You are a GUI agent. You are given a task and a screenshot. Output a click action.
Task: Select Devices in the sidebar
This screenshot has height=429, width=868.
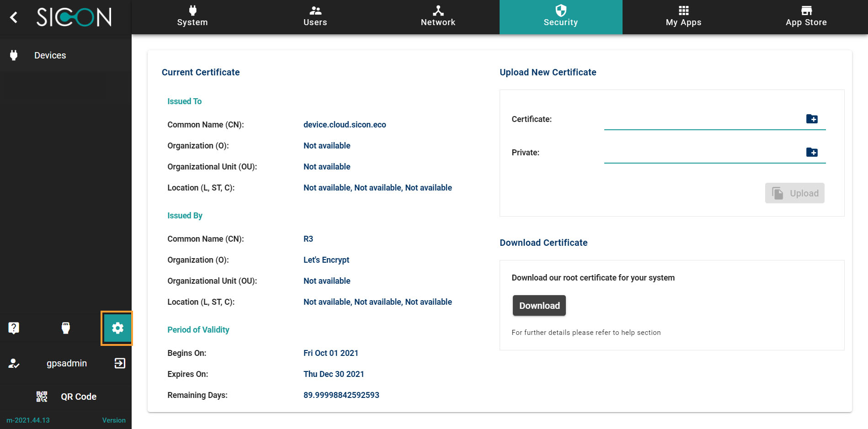(x=50, y=55)
